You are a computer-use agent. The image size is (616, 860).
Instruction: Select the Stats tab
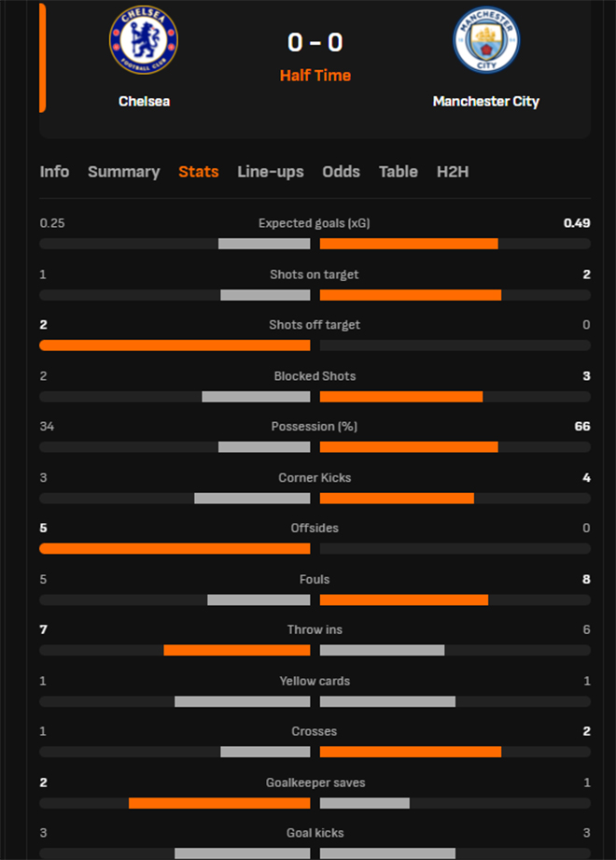pos(199,172)
